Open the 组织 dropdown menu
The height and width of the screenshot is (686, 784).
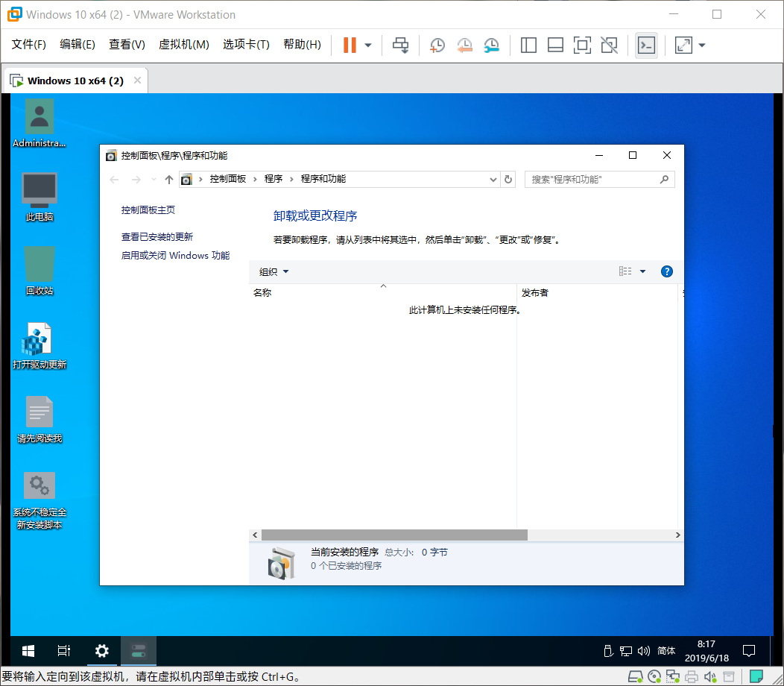(274, 271)
